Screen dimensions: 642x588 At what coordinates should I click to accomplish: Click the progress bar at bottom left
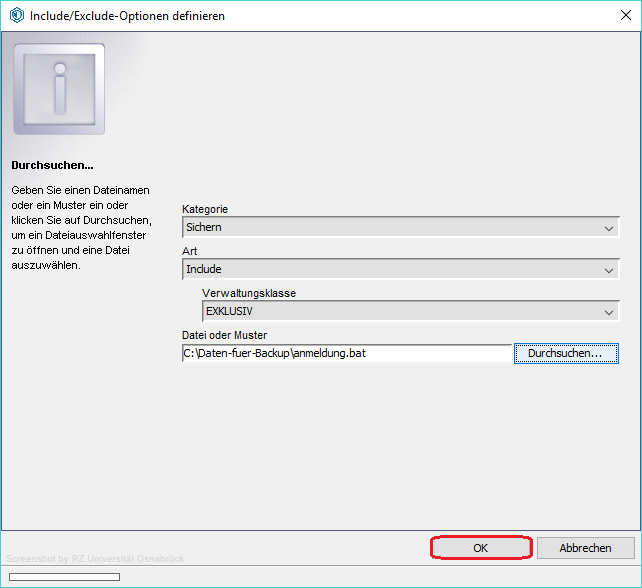coord(64,577)
